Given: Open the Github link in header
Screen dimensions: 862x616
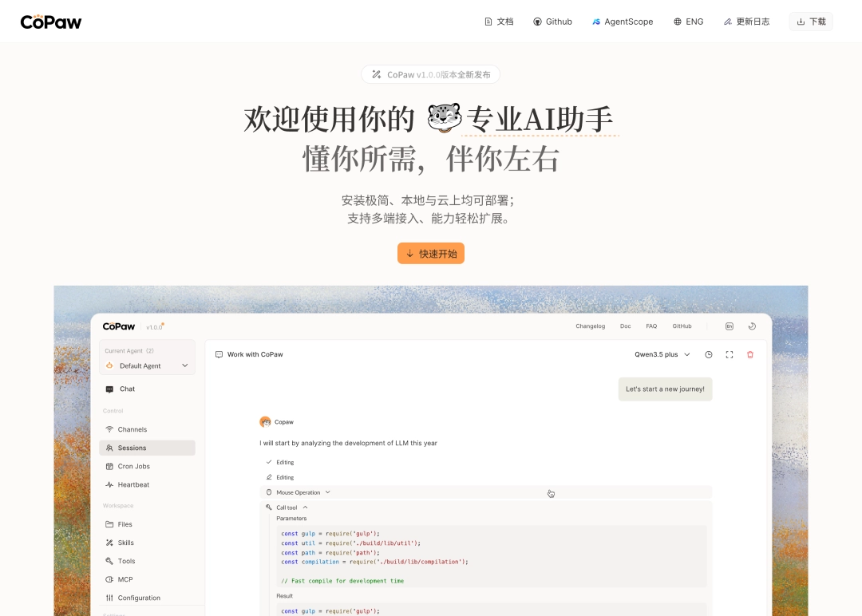Looking at the screenshot, I should 552,22.
